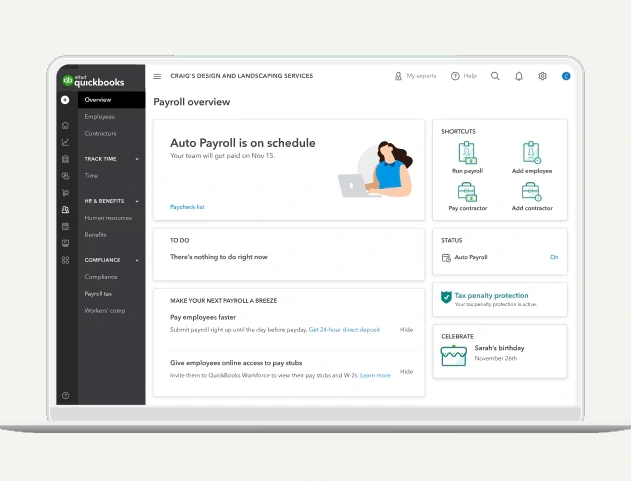
Task: Click the Tax penalty protection shield icon
Action: 446,297
